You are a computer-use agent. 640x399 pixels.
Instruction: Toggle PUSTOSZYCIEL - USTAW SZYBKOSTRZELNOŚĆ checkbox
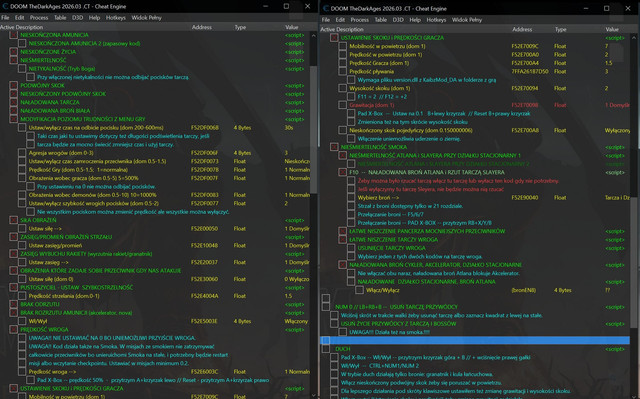coord(13,288)
